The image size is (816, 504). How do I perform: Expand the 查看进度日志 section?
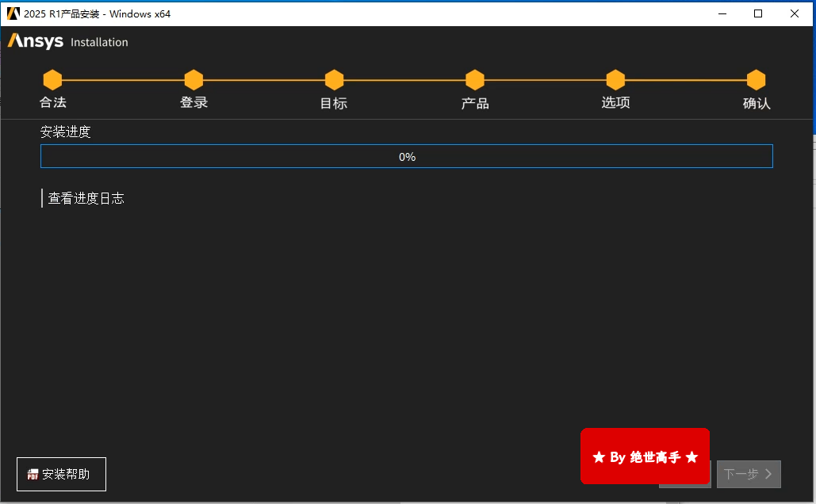(86, 198)
